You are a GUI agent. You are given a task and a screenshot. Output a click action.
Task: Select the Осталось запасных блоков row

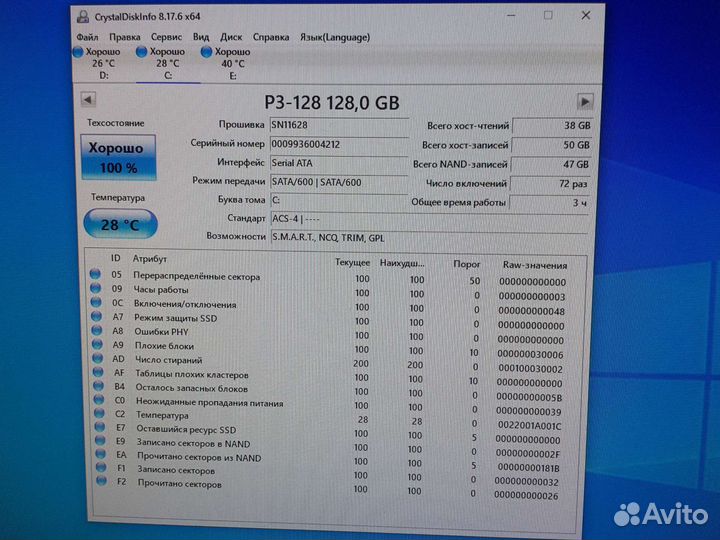tap(328, 391)
